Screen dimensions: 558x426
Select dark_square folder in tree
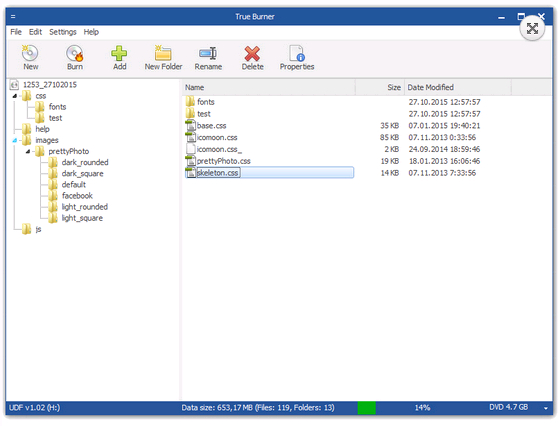pyautogui.click(x=83, y=173)
